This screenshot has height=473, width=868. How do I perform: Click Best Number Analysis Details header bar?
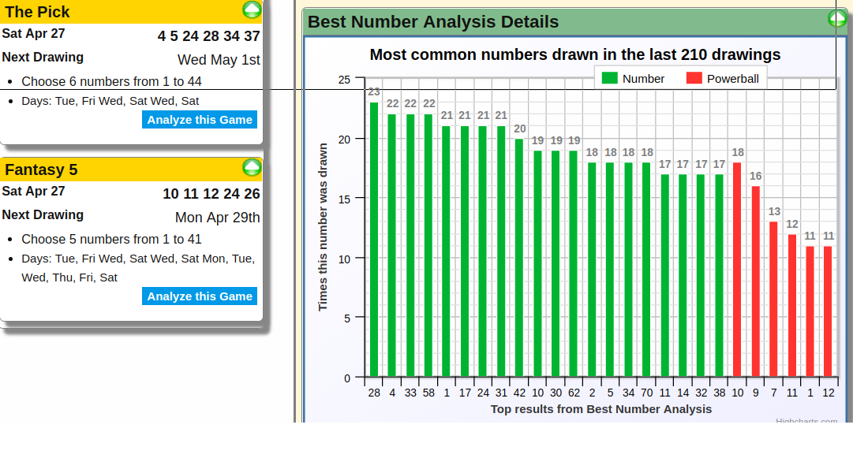552,22
